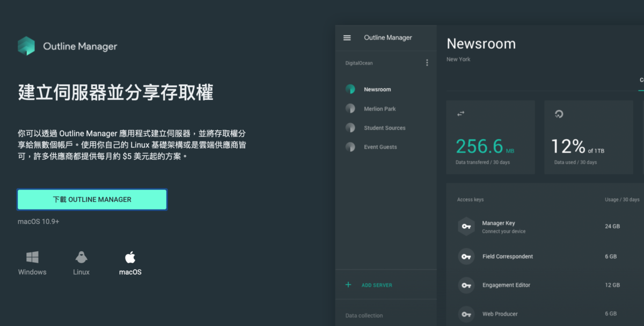This screenshot has height=326, width=644.
Task: Click the Event Guests server icon
Action: click(350, 147)
